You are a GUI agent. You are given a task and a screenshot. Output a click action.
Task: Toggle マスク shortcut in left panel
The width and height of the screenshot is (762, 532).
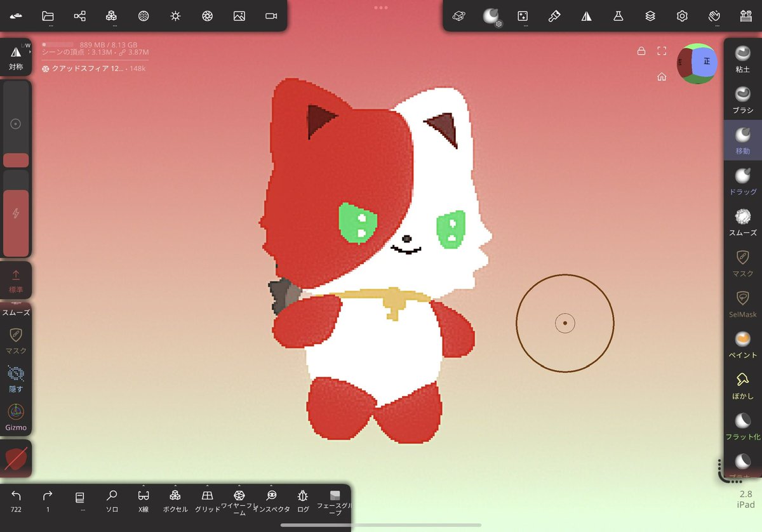click(x=17, y=340)
